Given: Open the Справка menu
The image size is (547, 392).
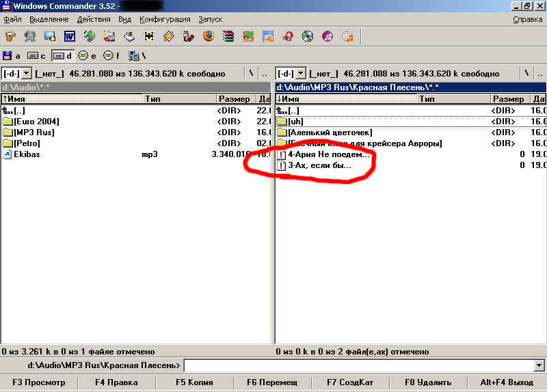Looking at the screenshot, I should coord(527,20).
